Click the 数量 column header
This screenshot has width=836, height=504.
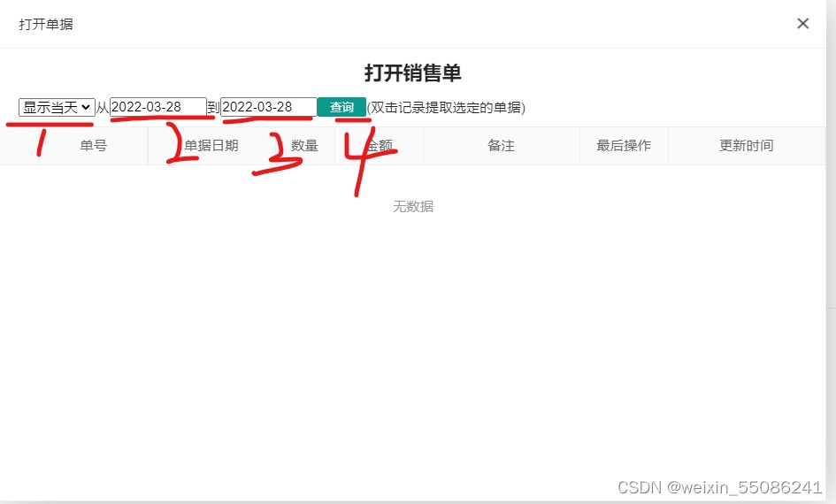[x=304, y=145]
